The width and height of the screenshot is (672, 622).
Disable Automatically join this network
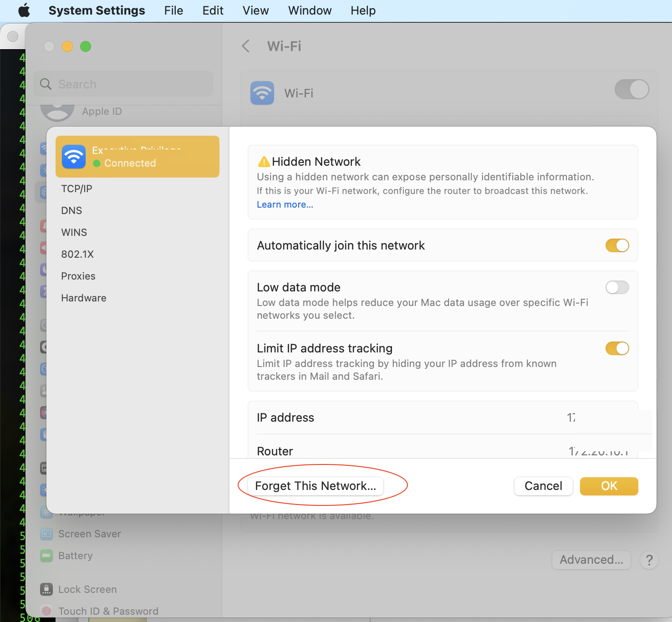[617, 245]
